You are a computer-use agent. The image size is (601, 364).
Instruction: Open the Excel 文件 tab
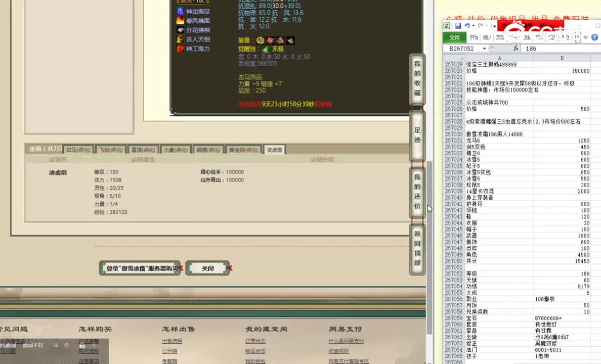(455, 37)
